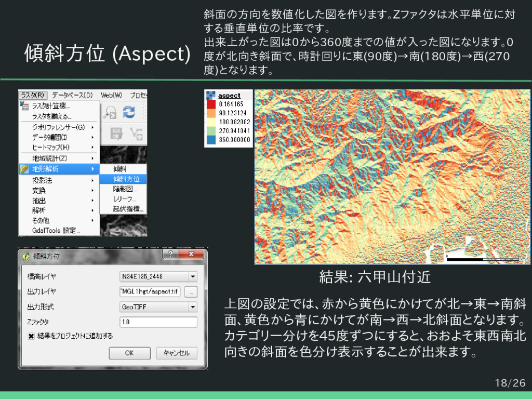
Task: Click the aspect raster layer icon
Action: tap(211, 96)
